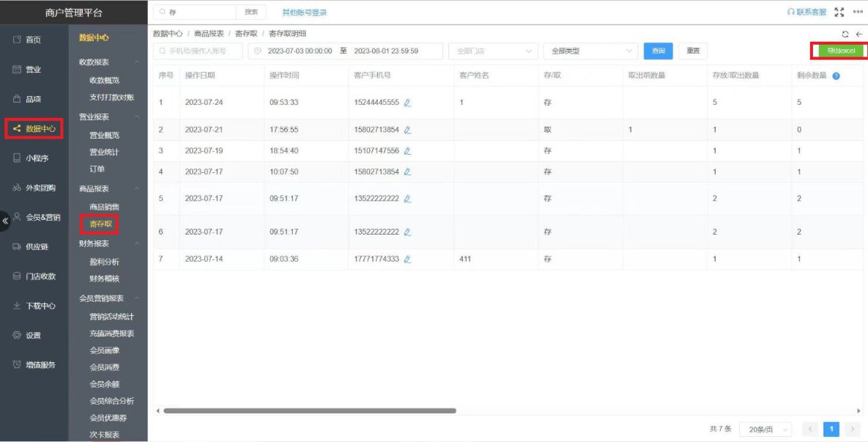868x442 pixels.
Task: Select 数据中心 in main sidebar
Action: [x=34, y=128]
